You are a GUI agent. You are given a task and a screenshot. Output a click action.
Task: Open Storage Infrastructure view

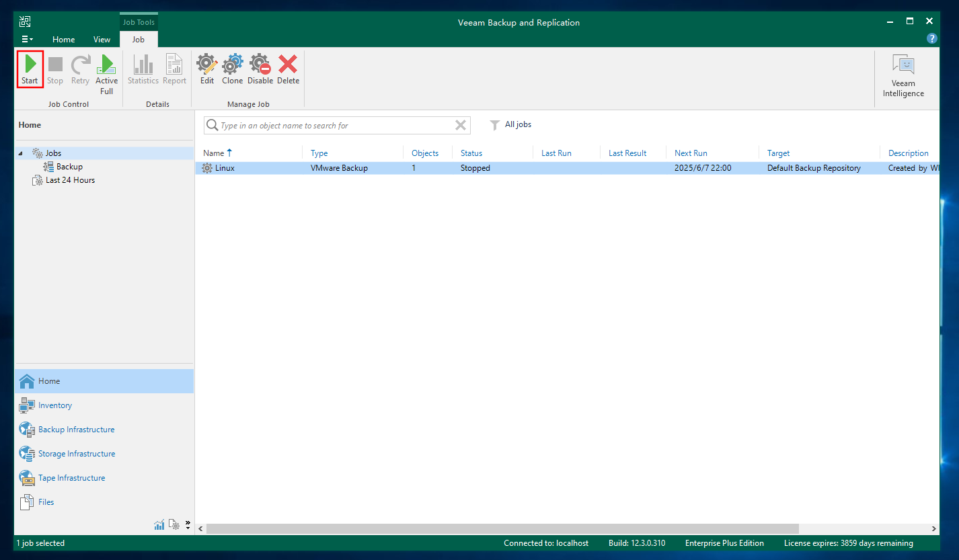[x=104, y=454]
